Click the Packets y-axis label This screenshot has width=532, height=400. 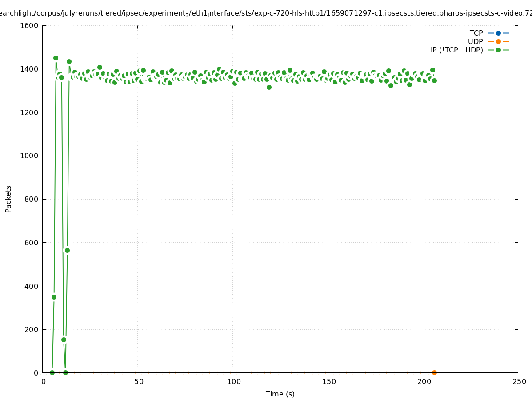click(8, 199)
